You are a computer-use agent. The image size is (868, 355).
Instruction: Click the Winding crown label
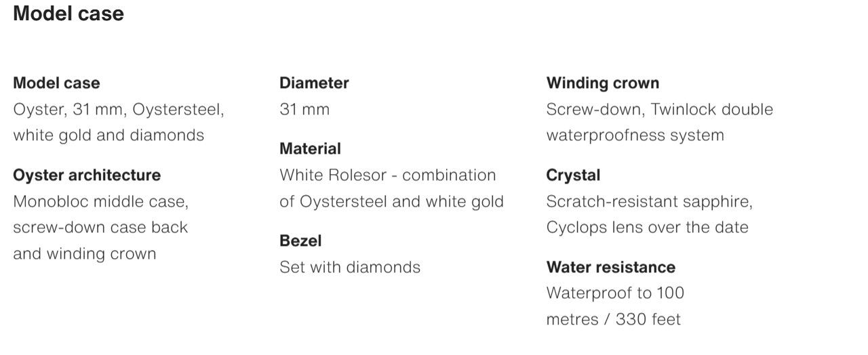coord(602,83)
